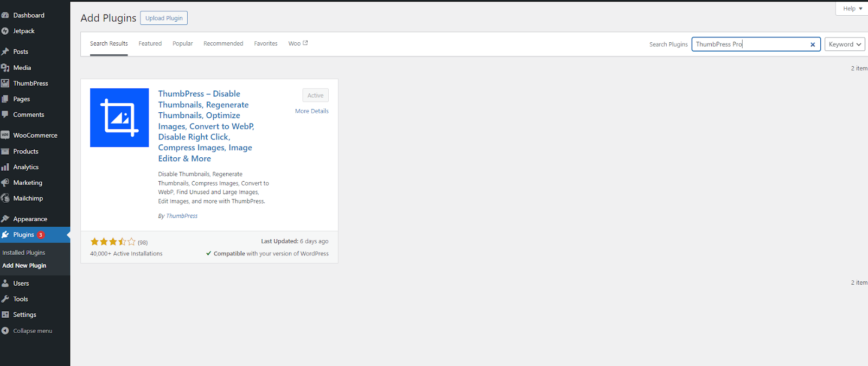Click the Appearance paintbrush icon
The image size is (868, 366).
click(x=5, y=219)
